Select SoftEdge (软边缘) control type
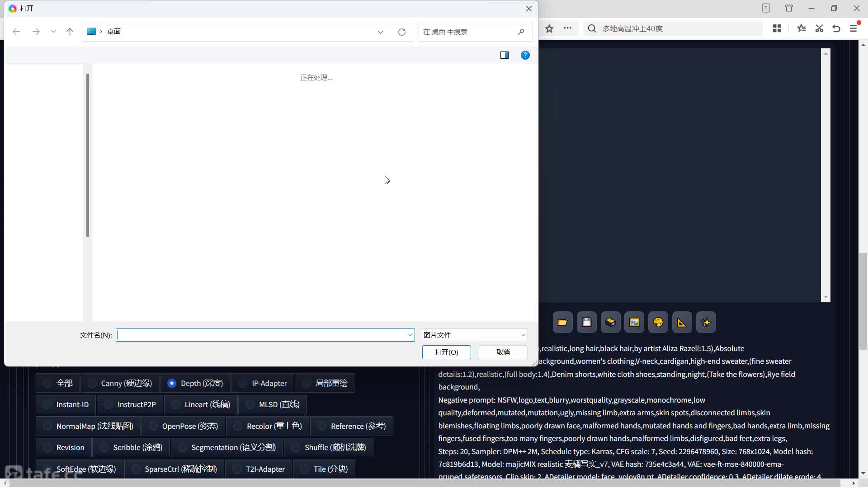868x488 pixels. pyautogui.click(x=80, y=469)
